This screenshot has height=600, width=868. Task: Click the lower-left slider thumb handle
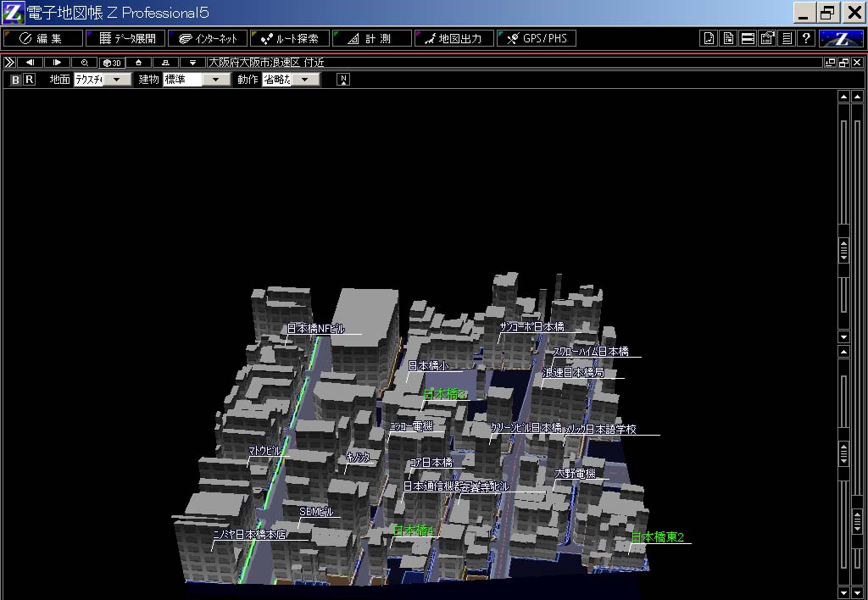tap(843, 454)
